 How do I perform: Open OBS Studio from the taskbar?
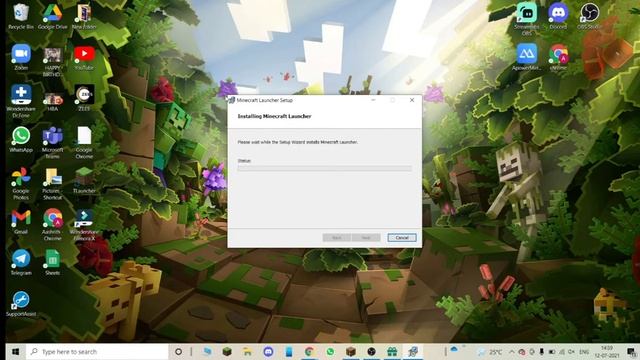[371, 351]
